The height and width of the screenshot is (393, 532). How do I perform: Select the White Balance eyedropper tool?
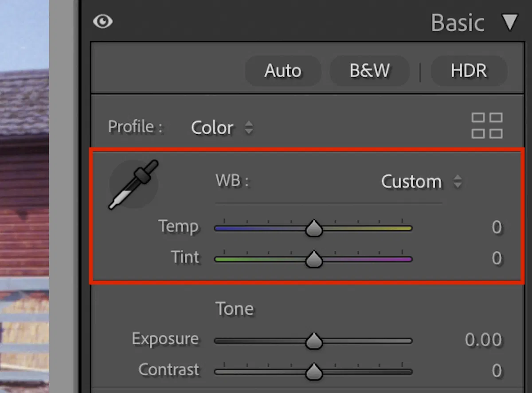tap(133, 185)
